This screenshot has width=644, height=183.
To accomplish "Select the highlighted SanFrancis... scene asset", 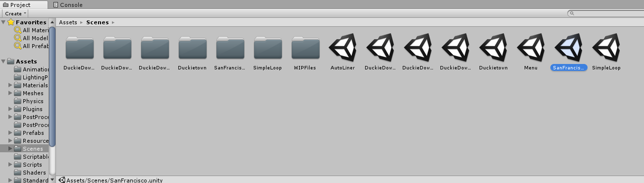I will 569,48.
